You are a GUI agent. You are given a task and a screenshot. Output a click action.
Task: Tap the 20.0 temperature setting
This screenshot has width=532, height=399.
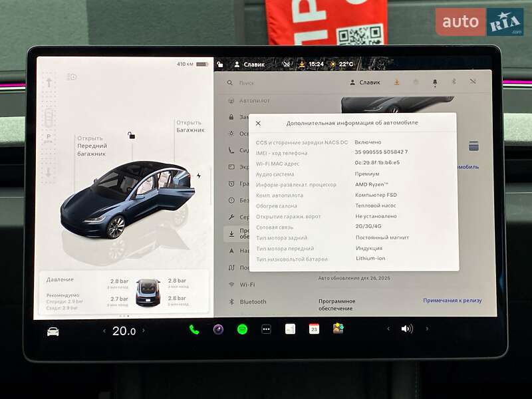(124, 331)
